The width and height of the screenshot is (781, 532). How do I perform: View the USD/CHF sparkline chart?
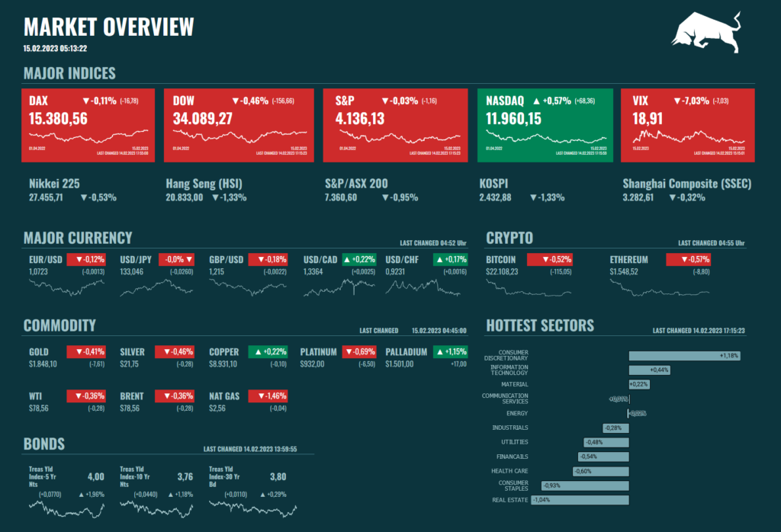click(423, 287)
